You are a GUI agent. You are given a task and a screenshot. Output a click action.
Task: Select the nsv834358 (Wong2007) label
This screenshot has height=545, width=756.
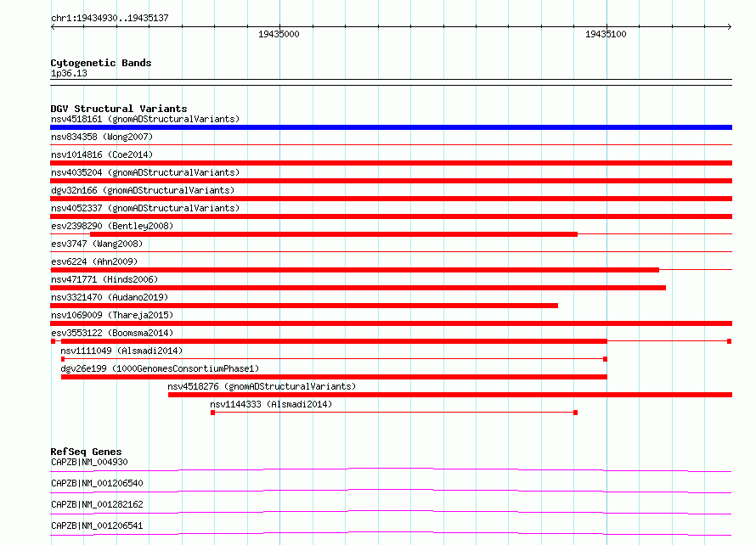102,137
